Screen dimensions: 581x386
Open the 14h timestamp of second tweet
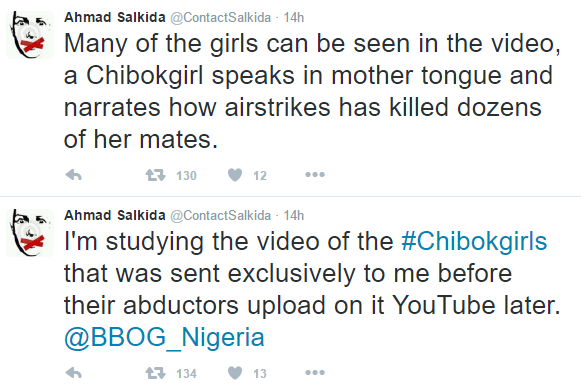pos(294,215)
